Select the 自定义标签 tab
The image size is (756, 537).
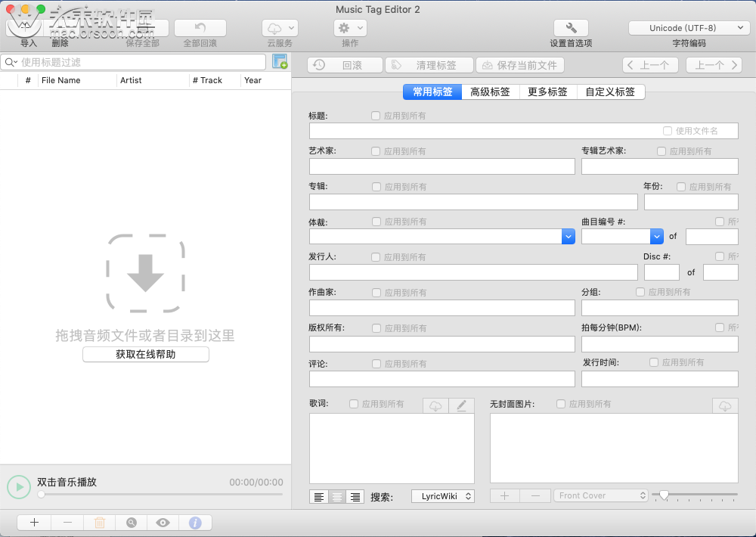pyautogui.click(x=612, y=92)
